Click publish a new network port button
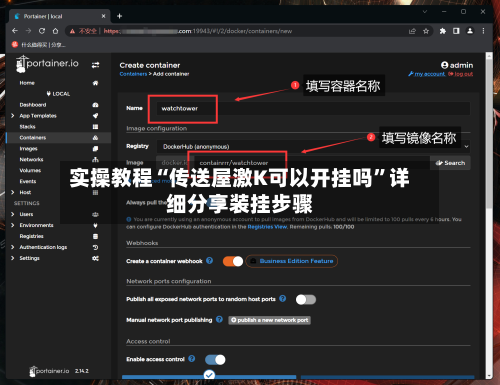Screen dimensions: 500x385 [269, 320]
